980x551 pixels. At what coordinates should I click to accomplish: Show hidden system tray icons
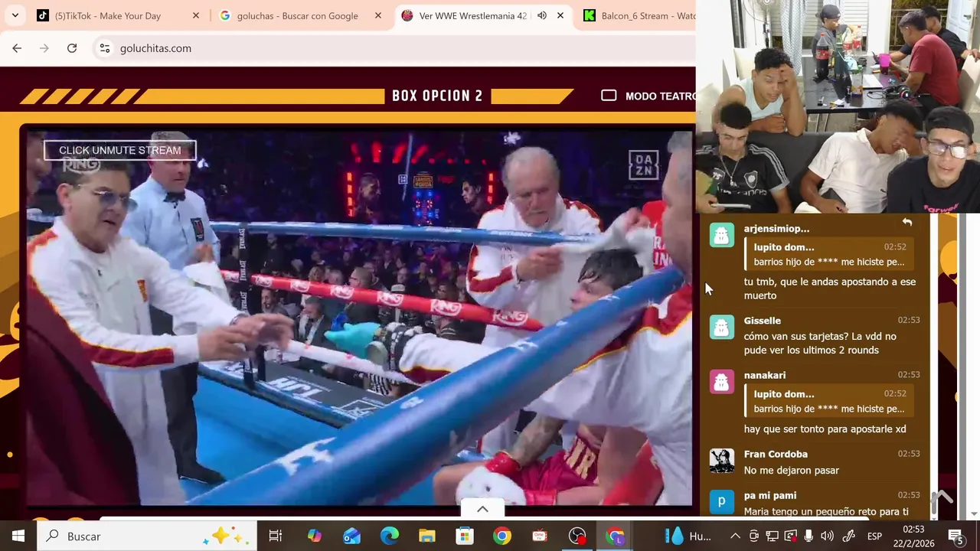click(735, 536)
